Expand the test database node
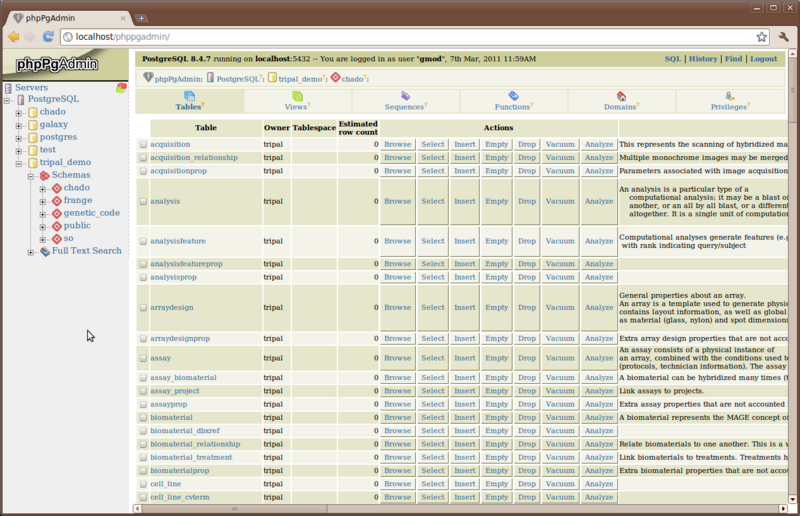 coord(19,151)
